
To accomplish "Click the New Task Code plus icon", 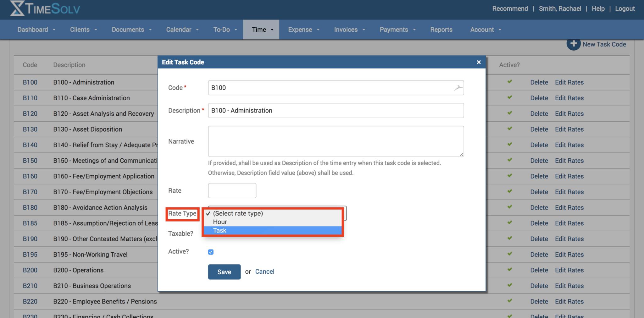I will click(x=573, y=44).
